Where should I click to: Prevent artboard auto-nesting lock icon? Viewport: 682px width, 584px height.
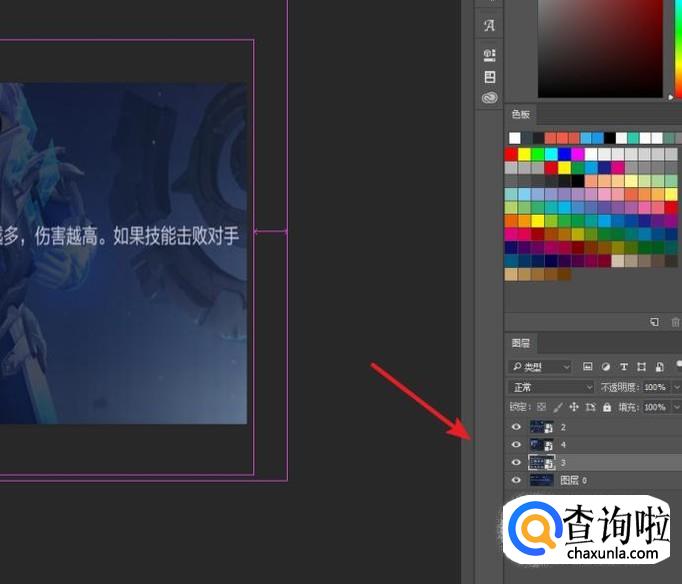point(590,407)
